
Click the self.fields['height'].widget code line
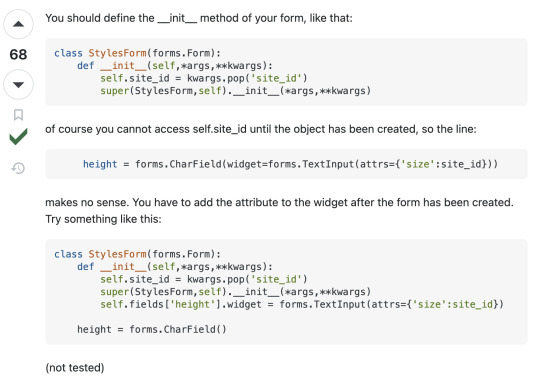[x=302, y=304]
